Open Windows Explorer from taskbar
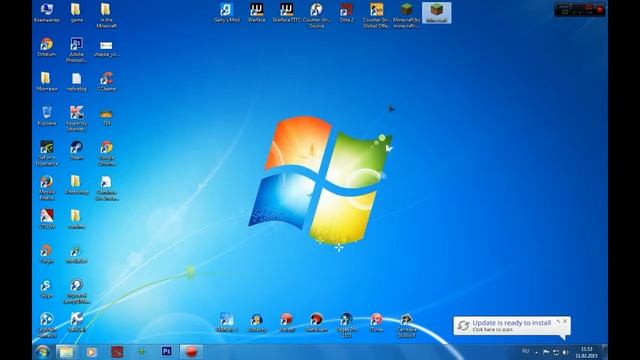The image size is (640, 360). (x=66, y=351)
